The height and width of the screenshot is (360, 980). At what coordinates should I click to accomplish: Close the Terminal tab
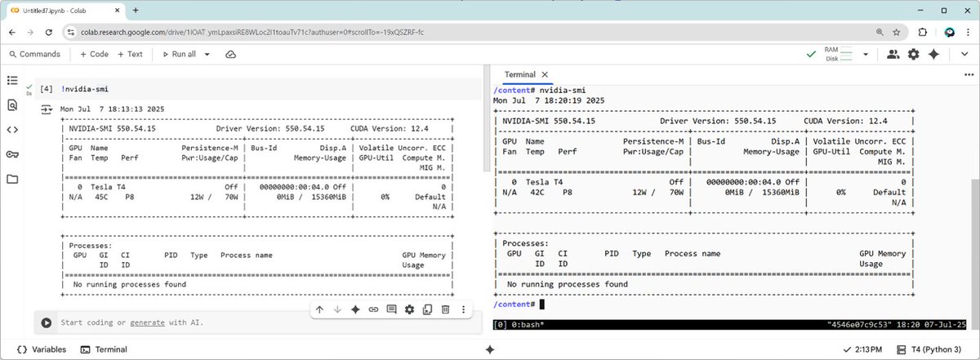pyautogui.click(x=545, y=74)
